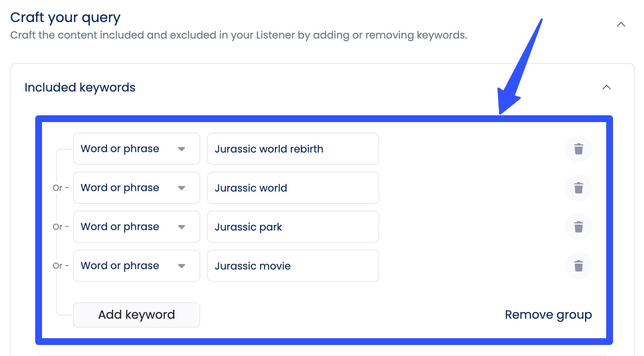Delete the 'Jurassic movie' keyword via trash icon
The image size is (644, 356).
coord(578,266)
